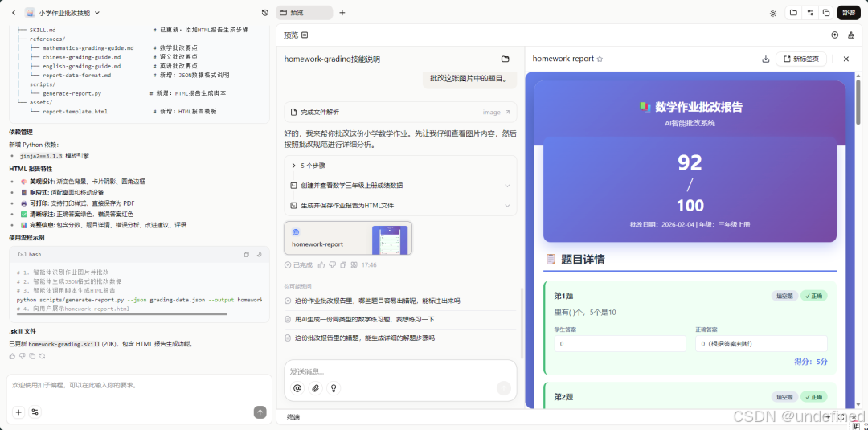Focus the 发送消息 input field

click(x=400, y=372)
